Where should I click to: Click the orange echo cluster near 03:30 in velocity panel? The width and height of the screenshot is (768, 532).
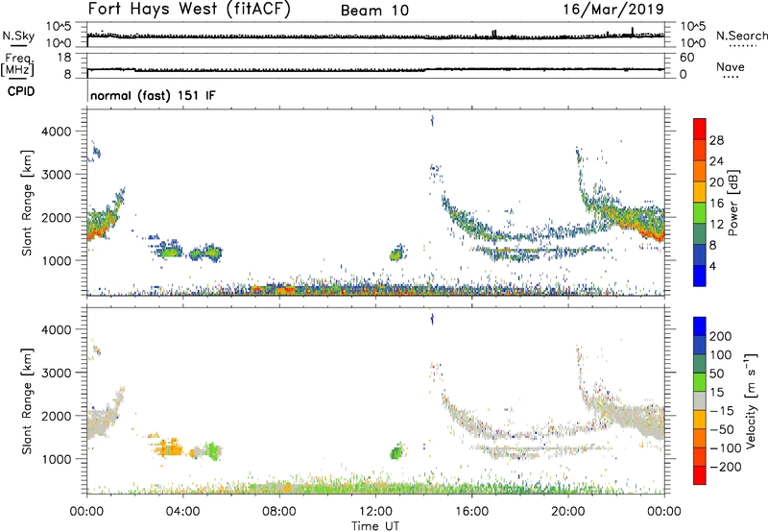[x=169, y=447]
